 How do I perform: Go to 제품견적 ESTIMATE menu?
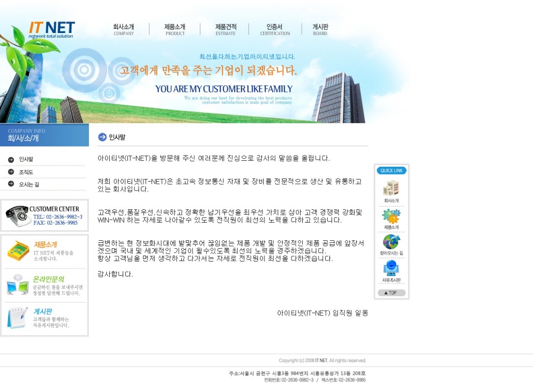(225, 29)
